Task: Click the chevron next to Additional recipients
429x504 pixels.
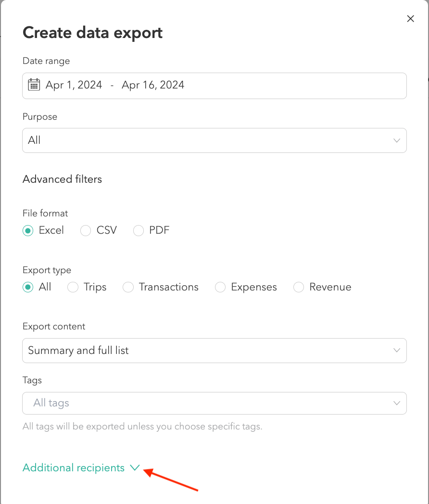Action: [x=135, y=467]
